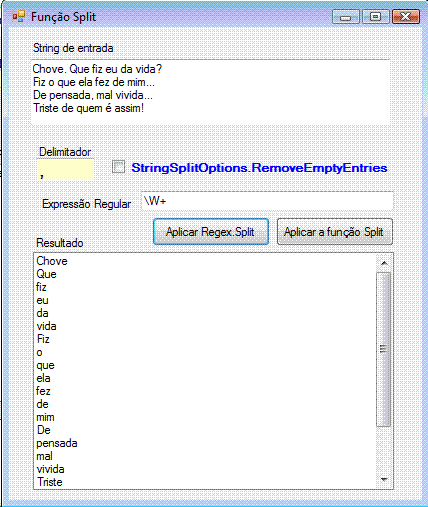Focus the Expressão Regular text field
This screenshot has width=428, height=507.
[x=267, y=201]
